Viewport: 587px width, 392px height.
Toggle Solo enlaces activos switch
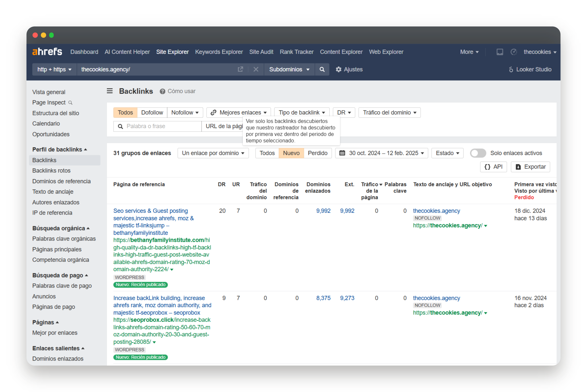coord(478,153)
